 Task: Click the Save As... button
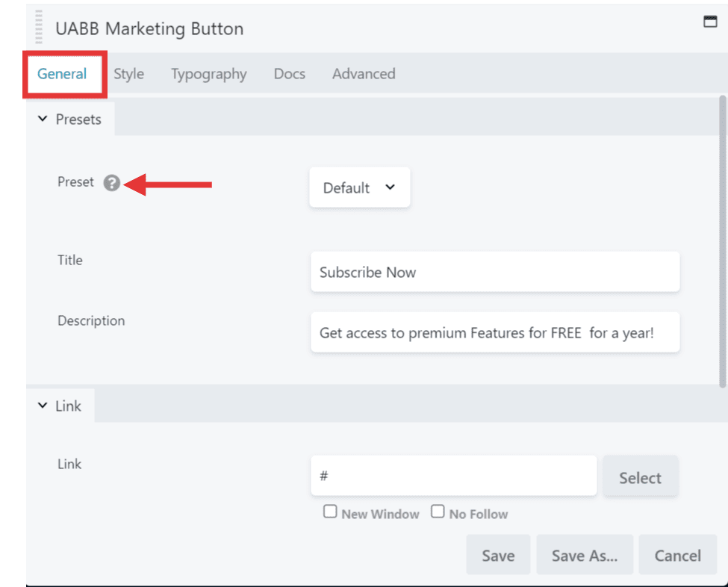coord(584,555)
